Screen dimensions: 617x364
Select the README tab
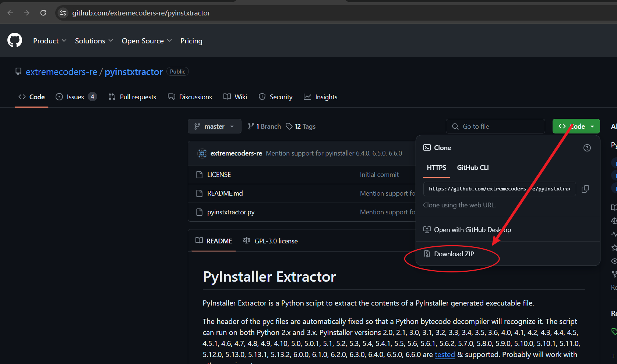point(214,241)
